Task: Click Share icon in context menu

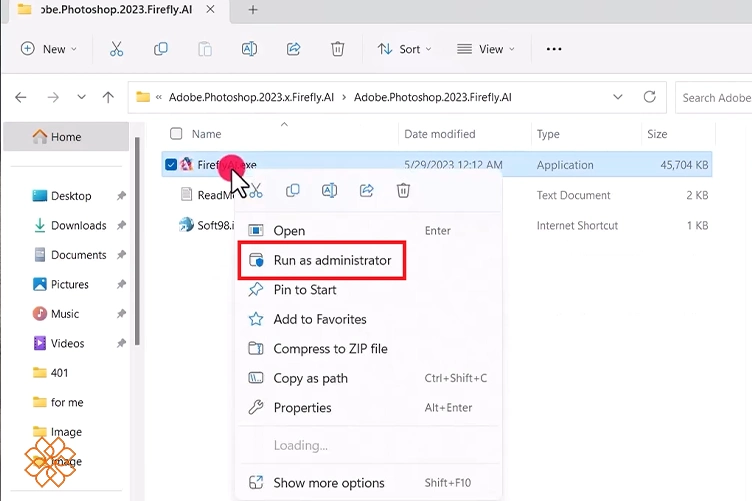Action: pos(366,190)
